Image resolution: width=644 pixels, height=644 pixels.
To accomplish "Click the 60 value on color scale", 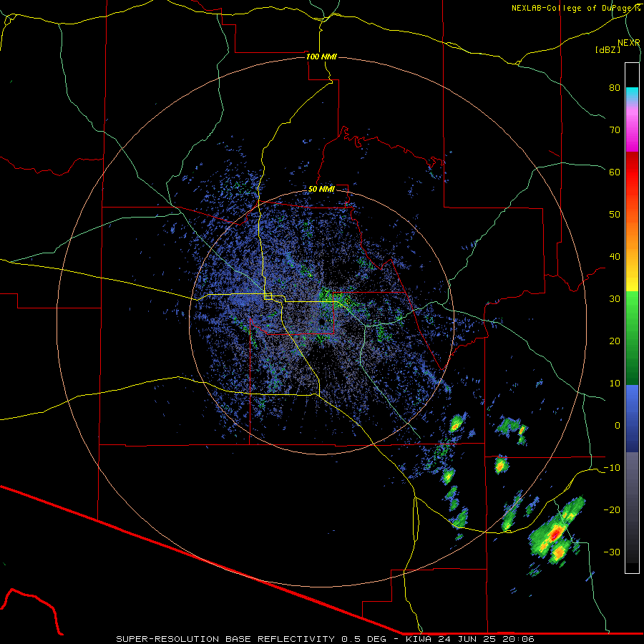I will point(615,172).
